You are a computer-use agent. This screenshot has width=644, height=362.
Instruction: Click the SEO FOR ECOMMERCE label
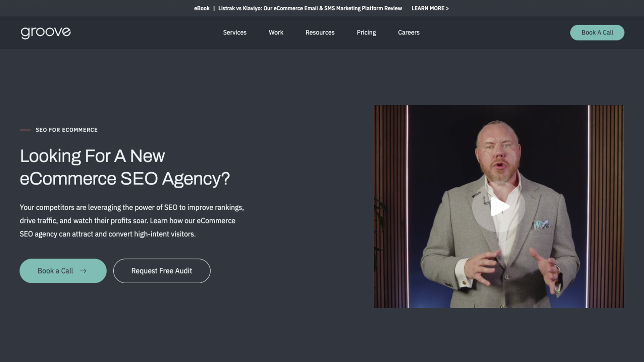(67, 130)
